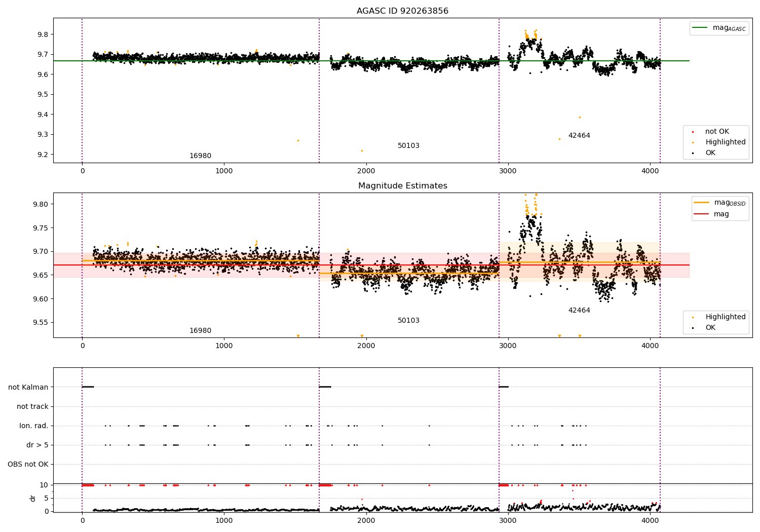Select the mag OBSID legend label

(x=730, y=203)
